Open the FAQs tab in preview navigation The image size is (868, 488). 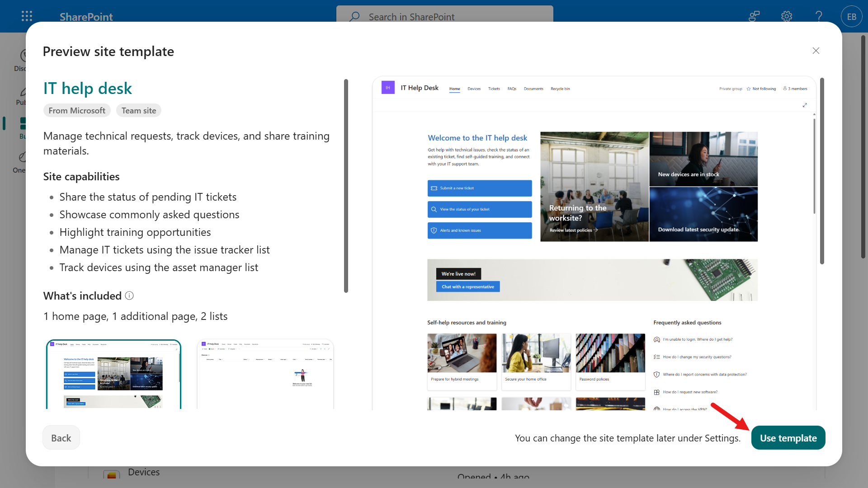(512, 89)
